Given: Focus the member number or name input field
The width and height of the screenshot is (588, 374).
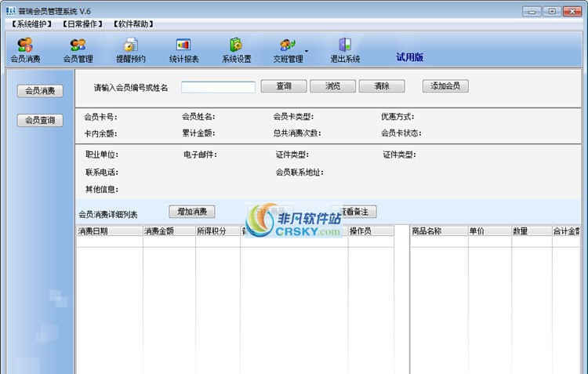Looking at the screenshot, I should pyautogui.click(x=218, y=87).
